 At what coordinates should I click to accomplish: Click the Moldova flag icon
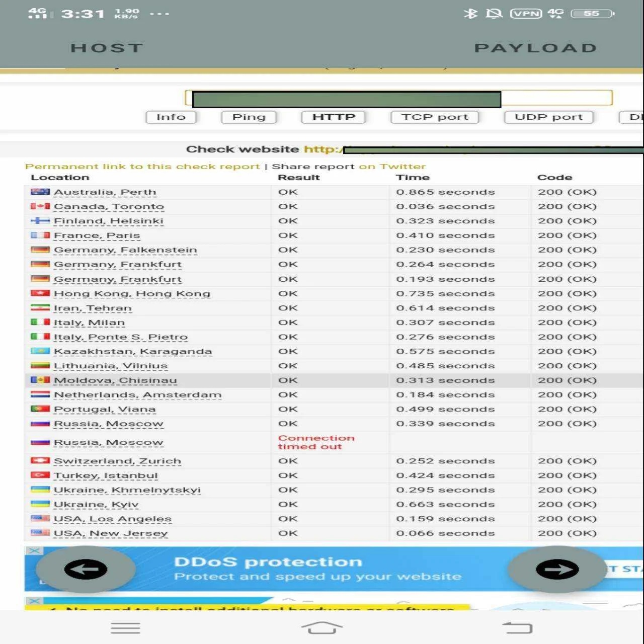click(40, 380)
